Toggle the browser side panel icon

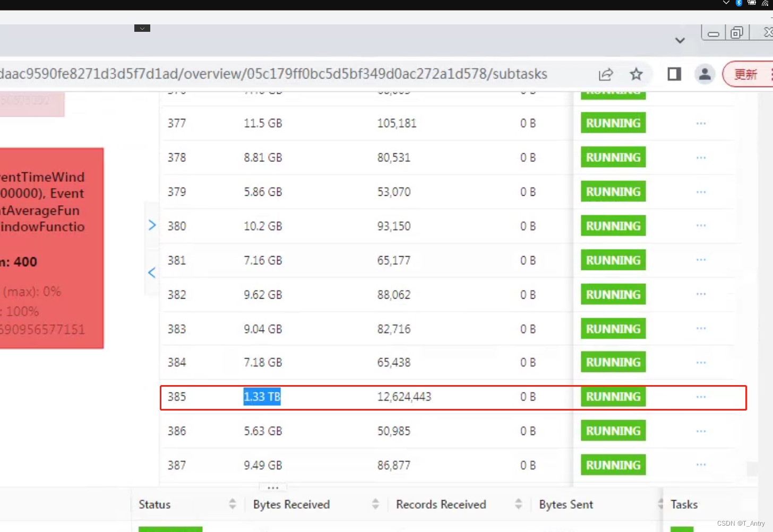674,74
